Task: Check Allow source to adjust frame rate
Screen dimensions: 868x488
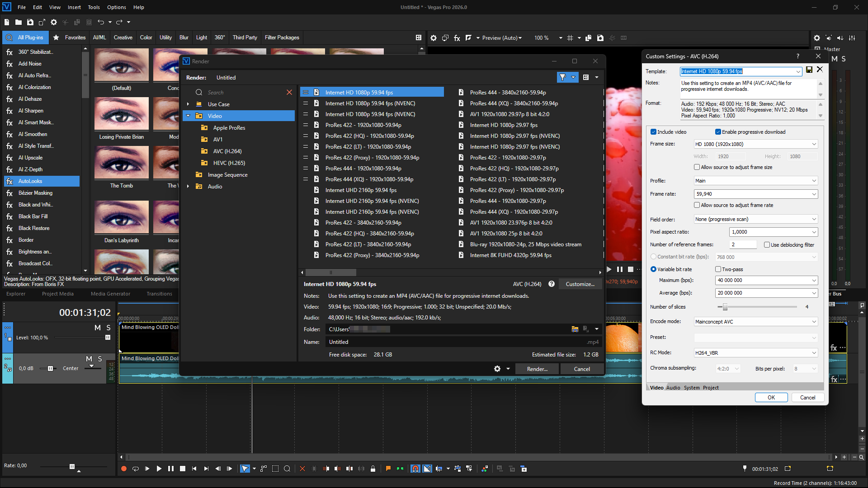Action: point(697,205)
